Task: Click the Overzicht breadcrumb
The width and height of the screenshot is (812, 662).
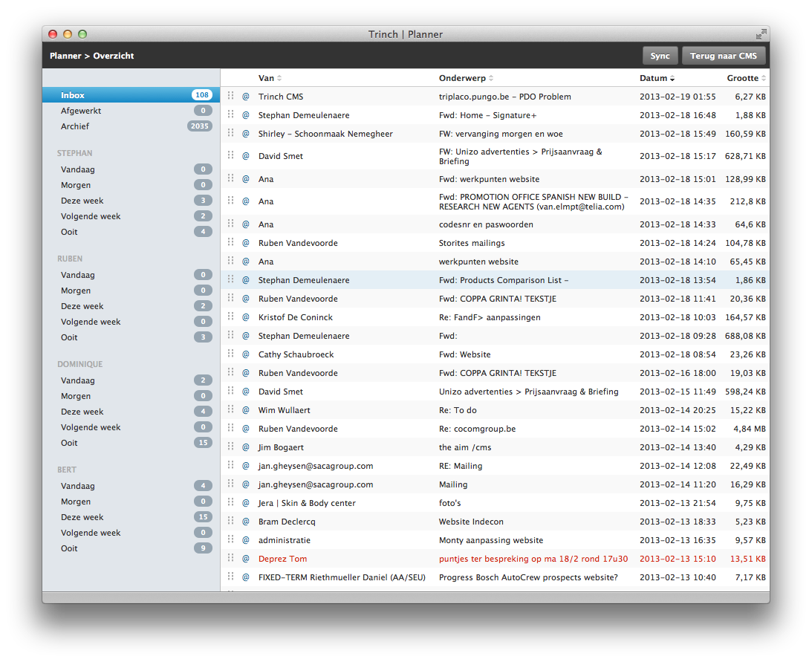Action: [x=114, y=56]
